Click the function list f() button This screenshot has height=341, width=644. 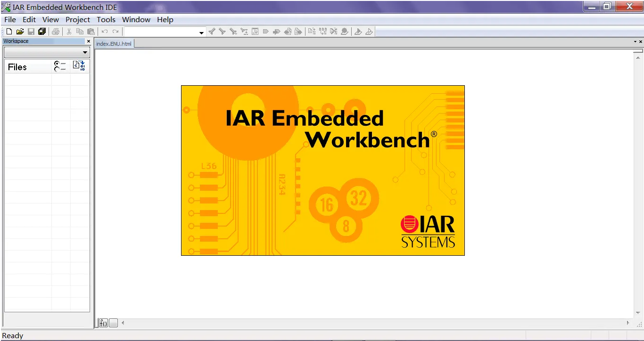click(103, 323)
